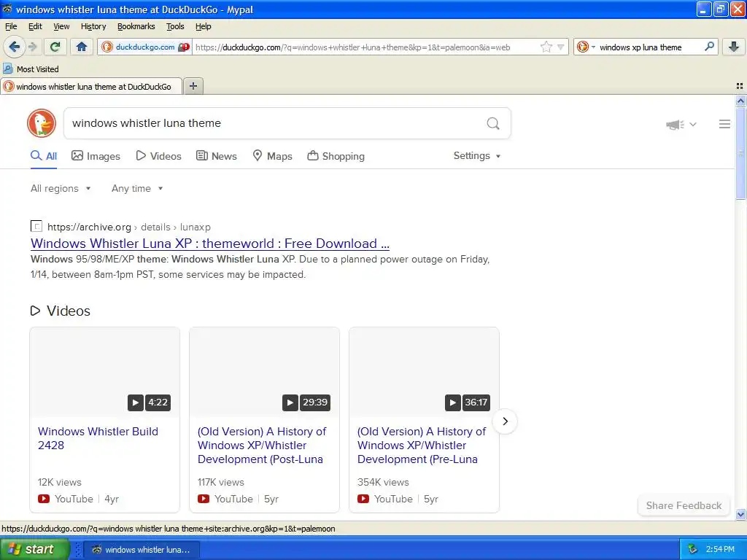
Task: Reload the current page
Action: (55, 47)
